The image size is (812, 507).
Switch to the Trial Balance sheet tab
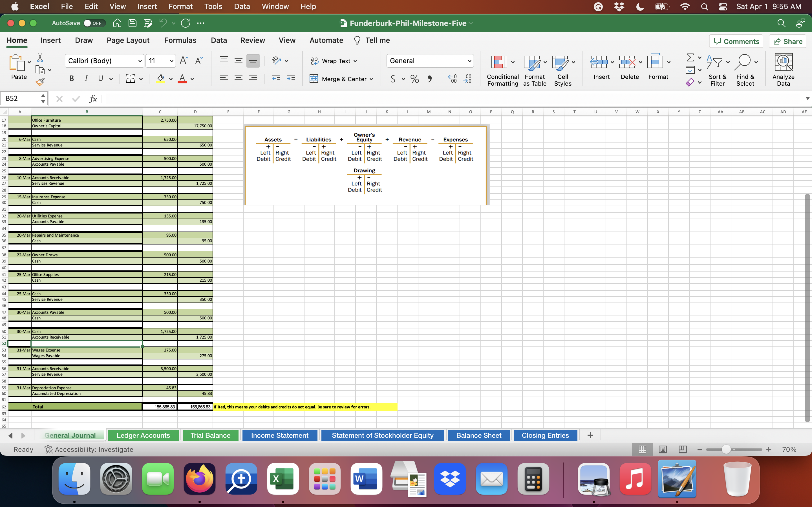coord(210,435)
